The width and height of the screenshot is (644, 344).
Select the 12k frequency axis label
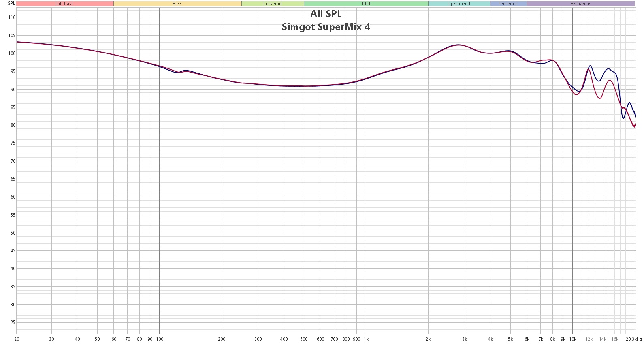tap(589, 339)
